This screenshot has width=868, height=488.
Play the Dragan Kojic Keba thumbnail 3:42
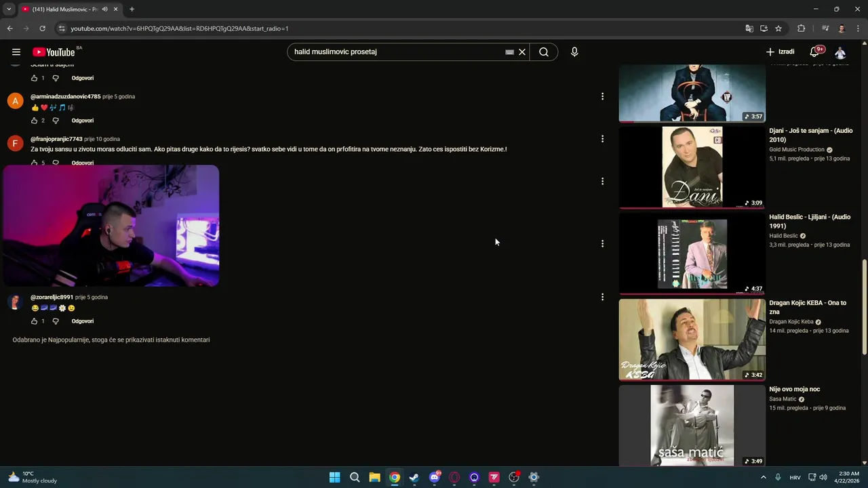click(692, 340)
